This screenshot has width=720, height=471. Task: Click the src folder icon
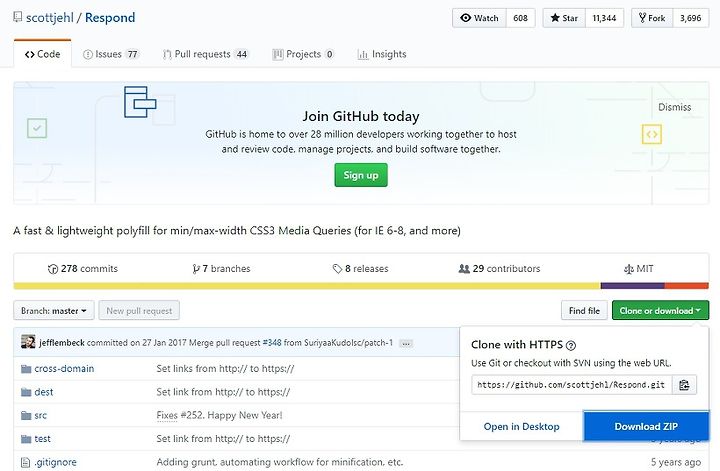(x=26, y=415)
